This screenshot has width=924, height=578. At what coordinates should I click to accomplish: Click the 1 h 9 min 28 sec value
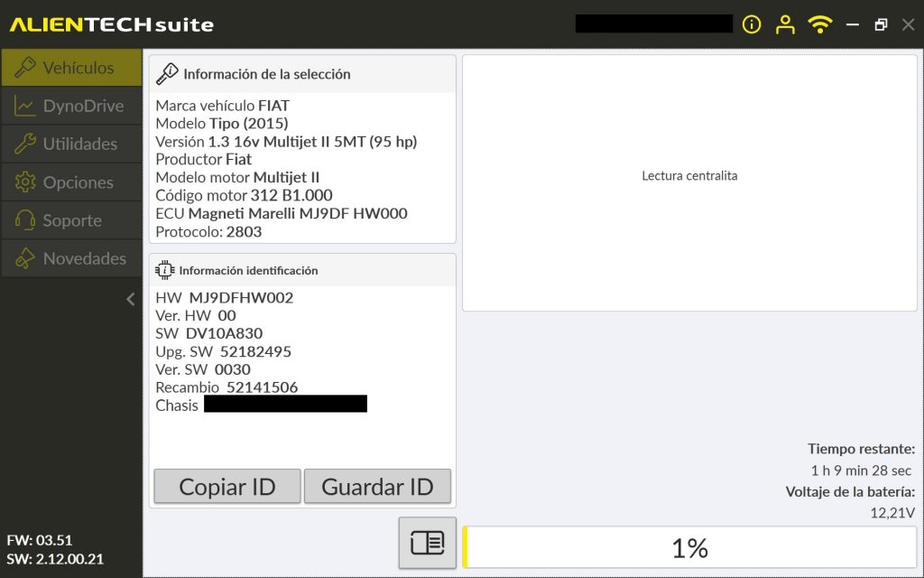[x=861, y=470]
